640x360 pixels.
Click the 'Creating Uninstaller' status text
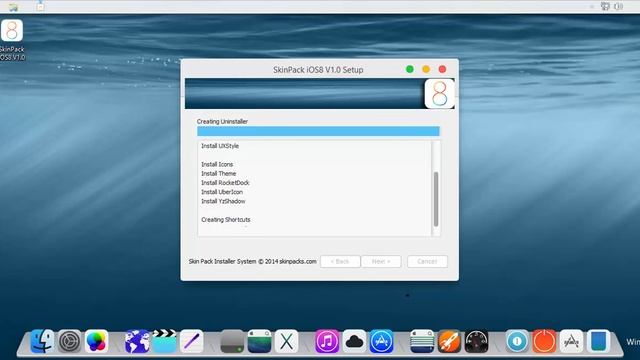point(222,122)
